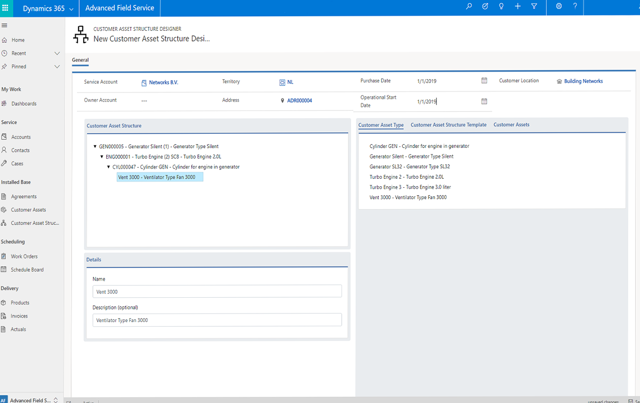The width and height of the screenshot is (640, 403).
Task: Click the help question mark icon
Action: (575, 7)
